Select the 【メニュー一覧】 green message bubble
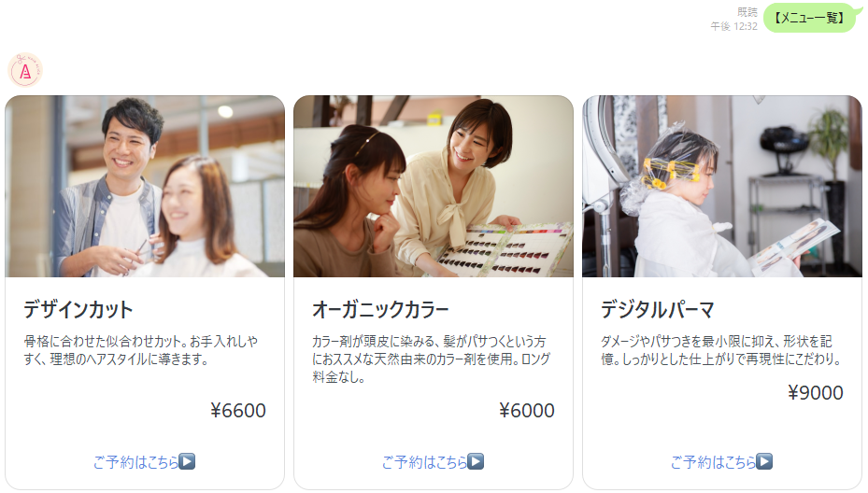Image resolution: width=868 pixels, height=493 pixels. click(810, 18)
